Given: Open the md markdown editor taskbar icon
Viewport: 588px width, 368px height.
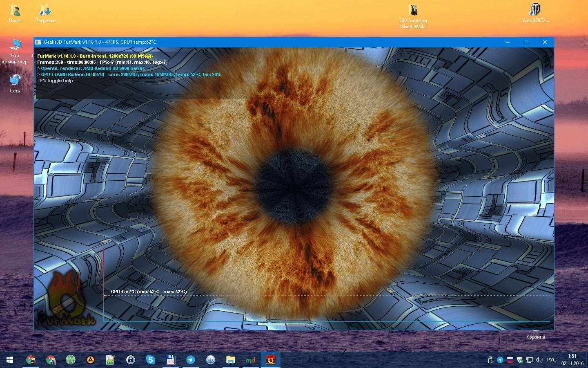Looking at the screenshot, I should pos(250,360).
